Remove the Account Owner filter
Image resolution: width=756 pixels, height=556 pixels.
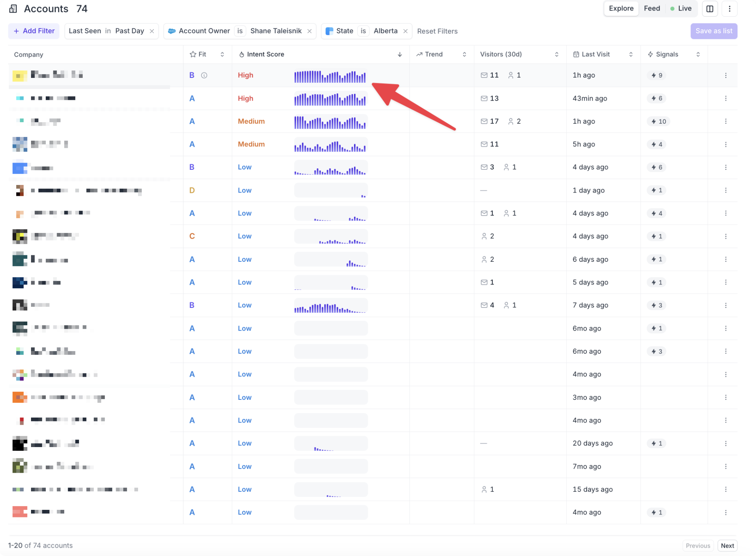[x=309, y=31]
